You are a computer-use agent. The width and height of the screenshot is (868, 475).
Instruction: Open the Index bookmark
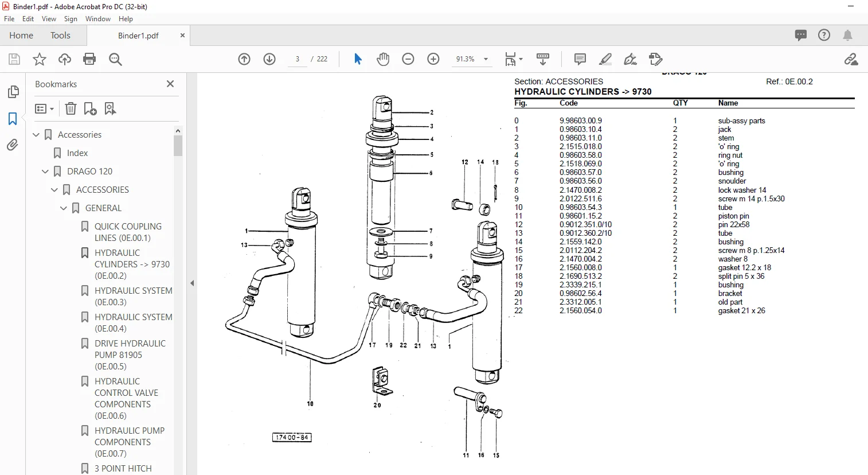point(77,153)
